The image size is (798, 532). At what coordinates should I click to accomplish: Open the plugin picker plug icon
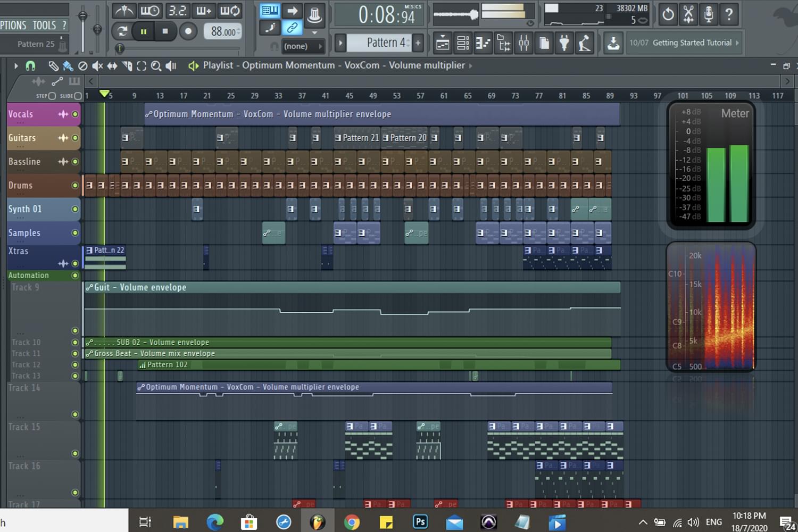564,43
